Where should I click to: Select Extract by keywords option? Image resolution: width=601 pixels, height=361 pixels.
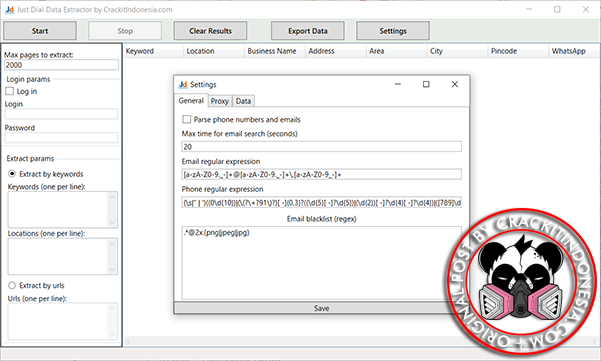(x=12, y=174)
